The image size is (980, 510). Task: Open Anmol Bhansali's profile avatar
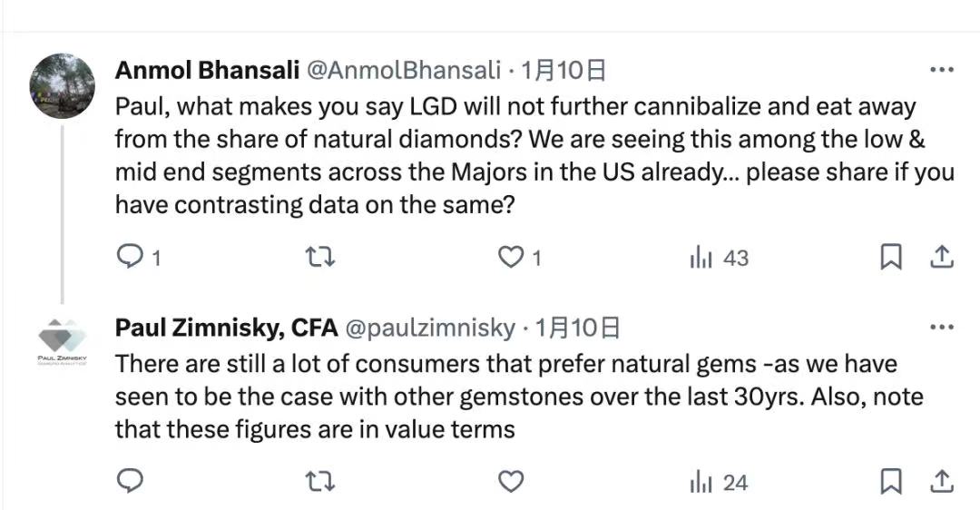(x=63, y=86)
